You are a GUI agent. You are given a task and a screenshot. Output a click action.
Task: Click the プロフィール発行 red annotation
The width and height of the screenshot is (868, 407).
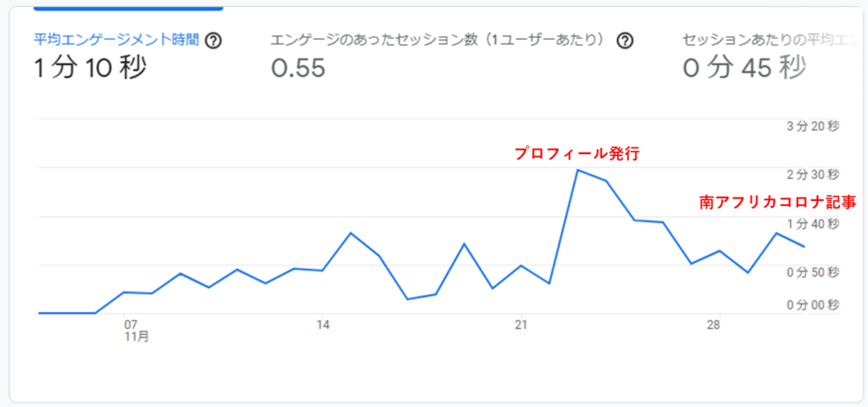[577, 153]
